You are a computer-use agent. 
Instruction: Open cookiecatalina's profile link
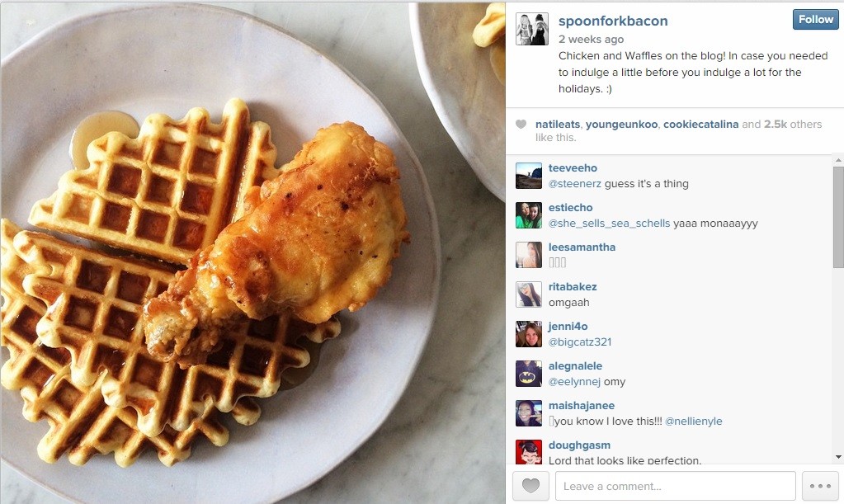pyautogui.click(x=700, y=125)
